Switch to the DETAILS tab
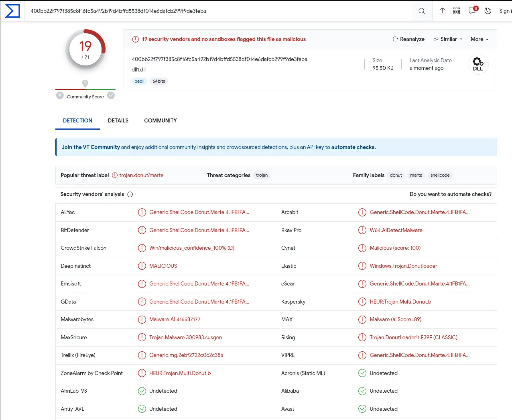The width and height of the screenshot is (512, 420). point(118,120)
